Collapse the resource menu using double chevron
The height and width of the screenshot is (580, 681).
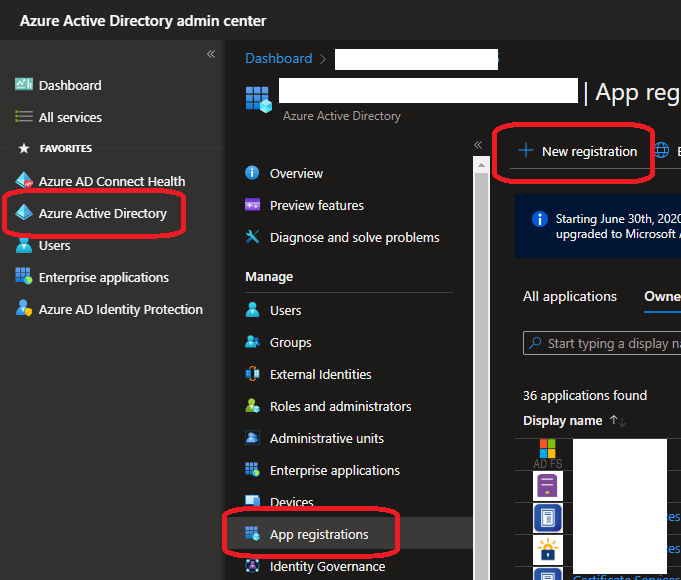(478, 145)
